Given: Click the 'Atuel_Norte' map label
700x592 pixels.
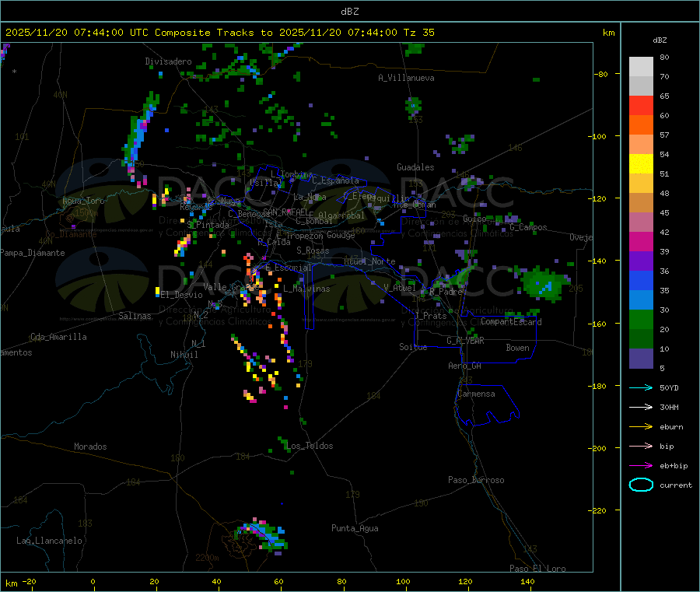Looking at the screenshot, I should (369, 261).
